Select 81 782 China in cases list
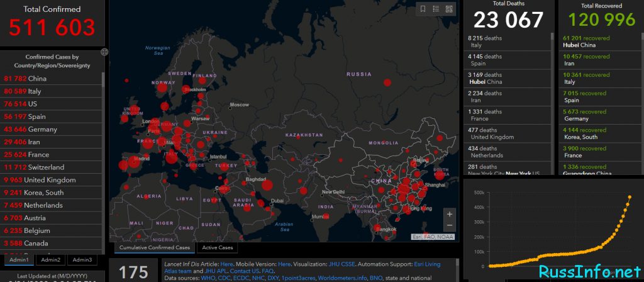 (50, 79)
